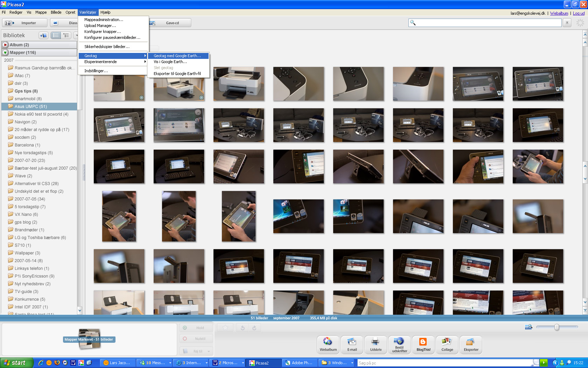This screenshot has width=588, height=368.
Task: Click in the search input field
Action: (x=489, y=23)
